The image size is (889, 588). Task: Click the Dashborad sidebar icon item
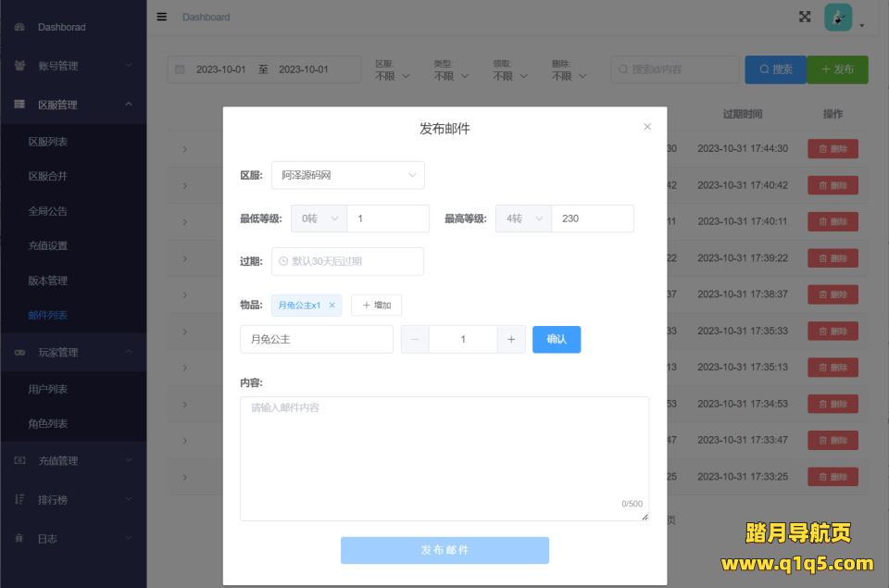click(x=20, y=27)
